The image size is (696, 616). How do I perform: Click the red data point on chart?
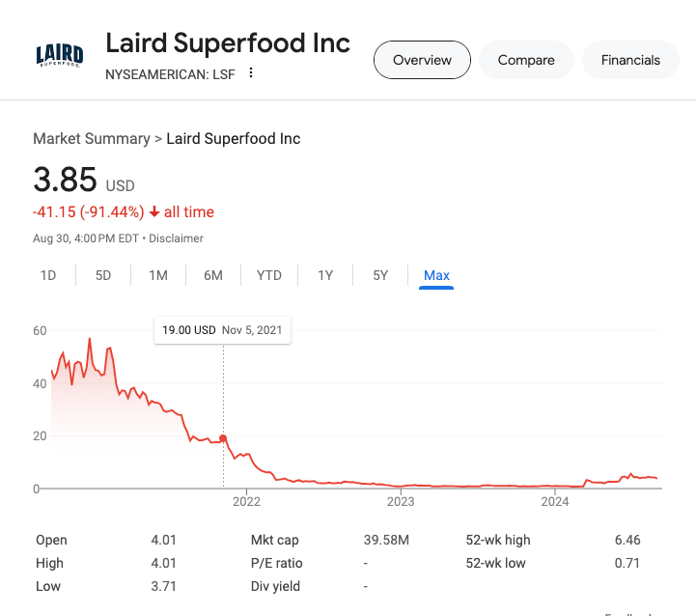click(224, 438)
